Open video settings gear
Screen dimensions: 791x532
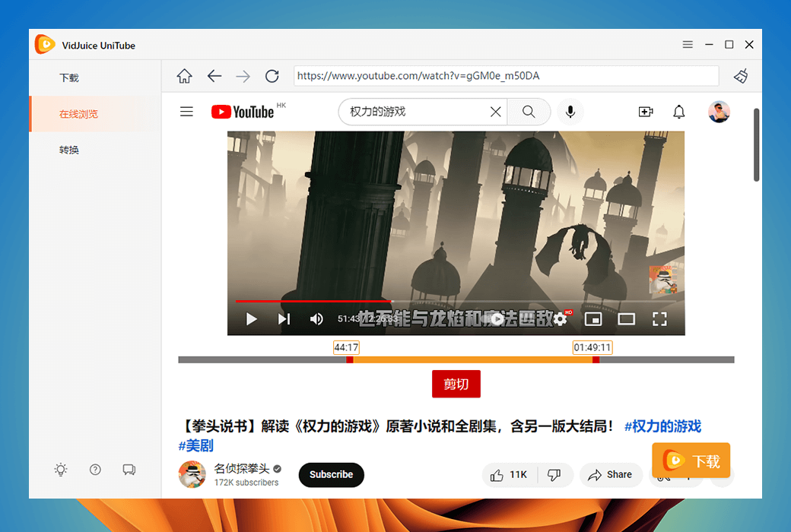click(560, 318)
